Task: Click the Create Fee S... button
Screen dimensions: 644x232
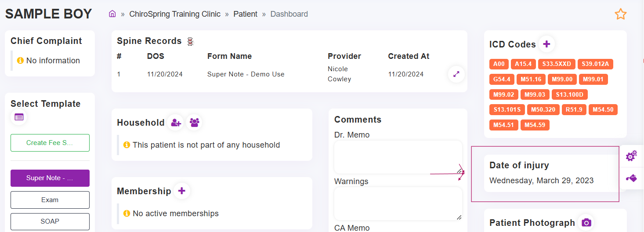Action: point(50,143)
